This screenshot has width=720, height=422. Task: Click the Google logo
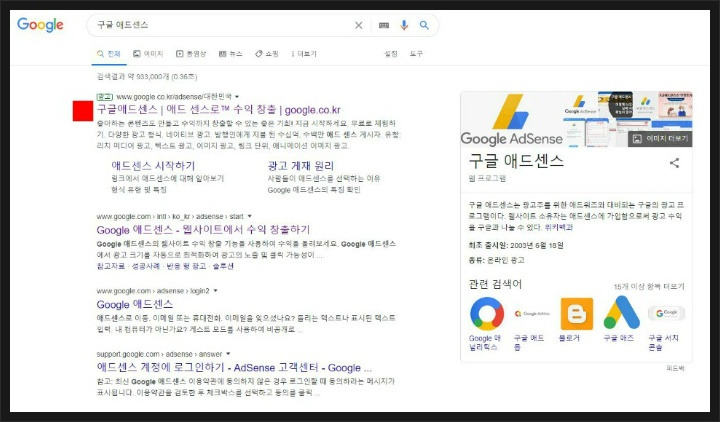coord(40,25)
